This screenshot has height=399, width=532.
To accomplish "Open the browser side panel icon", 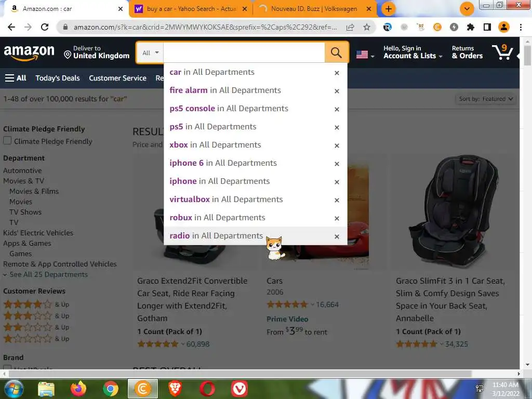I will click(x=487, y=27).
